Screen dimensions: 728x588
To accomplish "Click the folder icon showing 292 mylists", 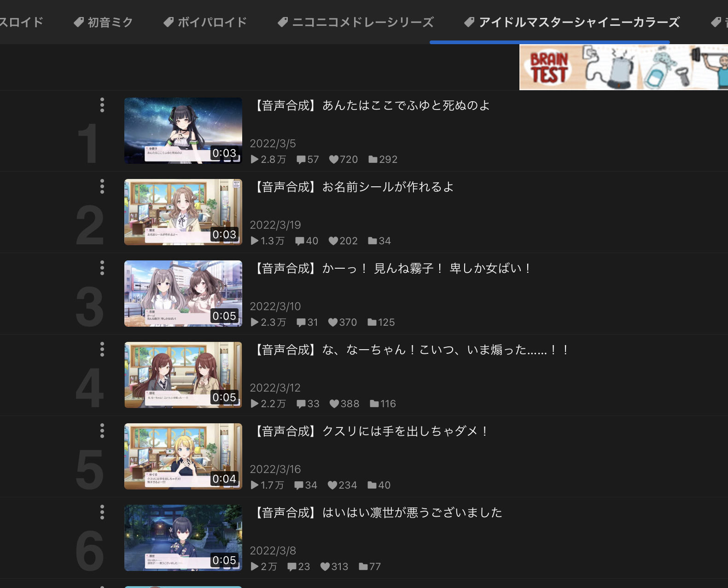I will click(x=373, y=159).
